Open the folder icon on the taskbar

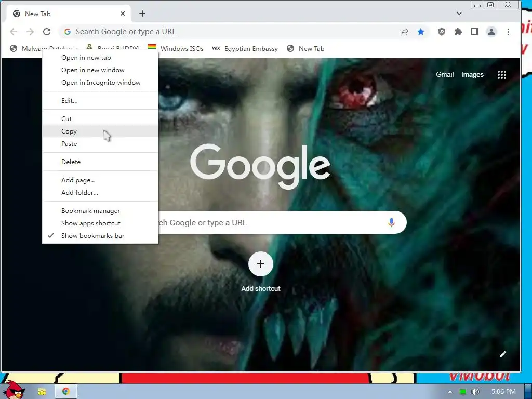[x=42, y=392]
